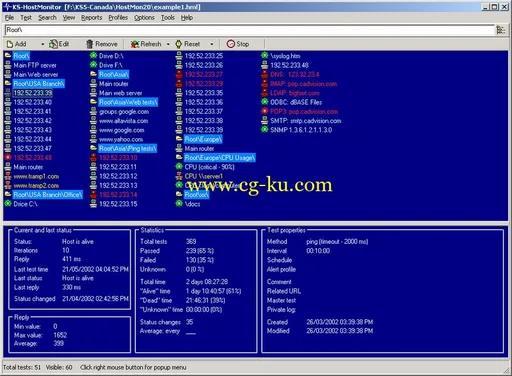512x376 pixels.
Task: Click red icon next to POP3: pop.cadvision.com
Action: [x=265, y=111]
